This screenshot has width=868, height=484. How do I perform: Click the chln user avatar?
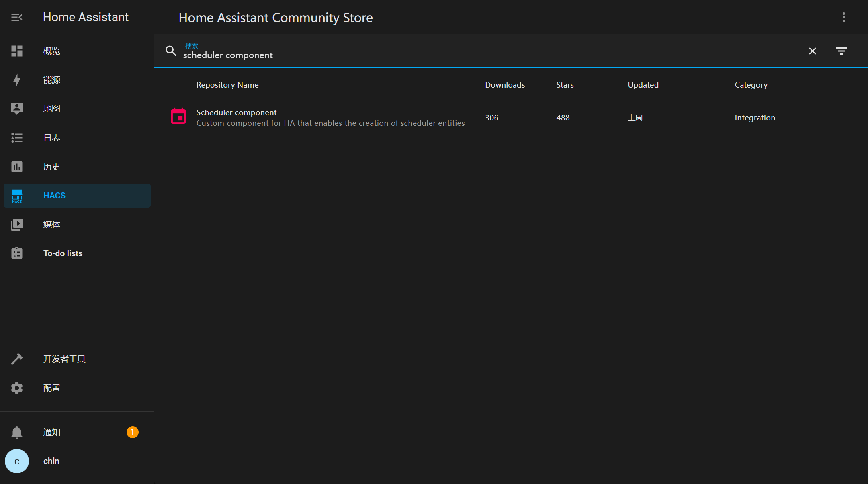point(17,461)
